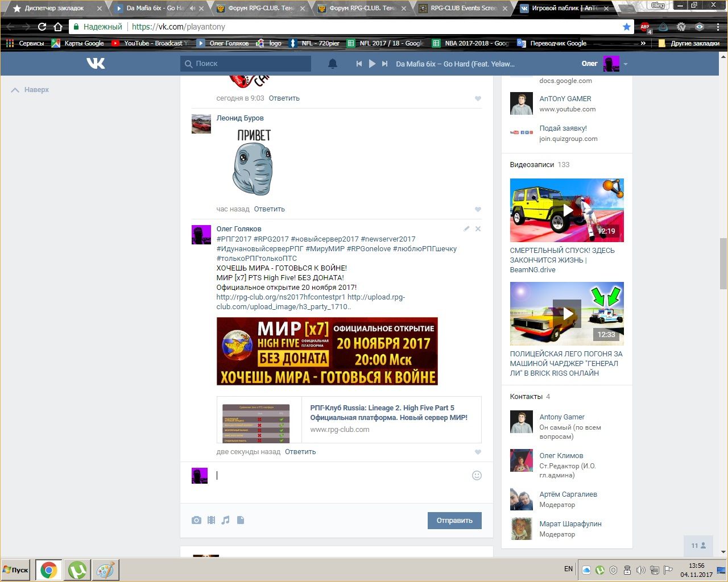Expand the Олег profile menu in VK header
Screen dimensions: 728x582
[604, 64]
